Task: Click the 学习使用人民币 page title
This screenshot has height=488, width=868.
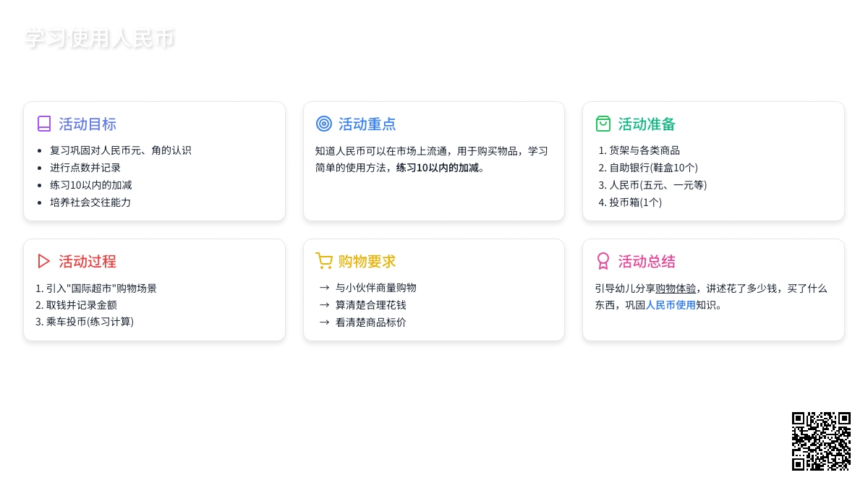Action: coord(100,38)
